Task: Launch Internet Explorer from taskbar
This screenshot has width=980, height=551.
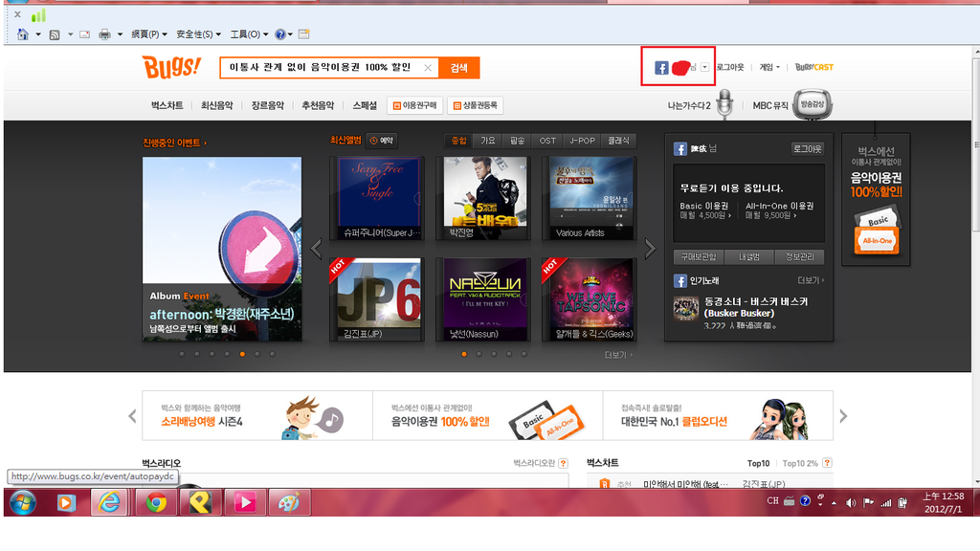Action: click(x=109, y=502)
